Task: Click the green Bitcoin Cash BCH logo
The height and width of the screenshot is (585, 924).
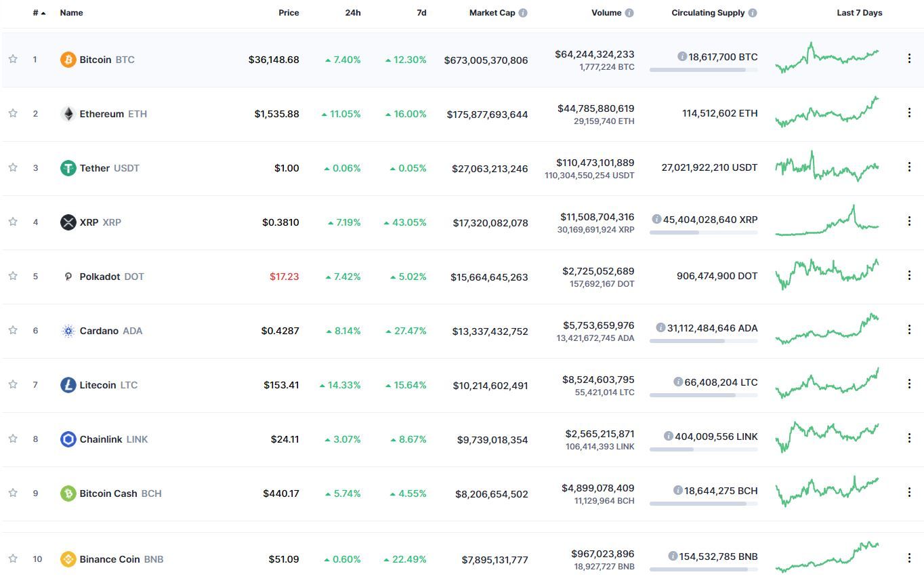Action: 68,493
